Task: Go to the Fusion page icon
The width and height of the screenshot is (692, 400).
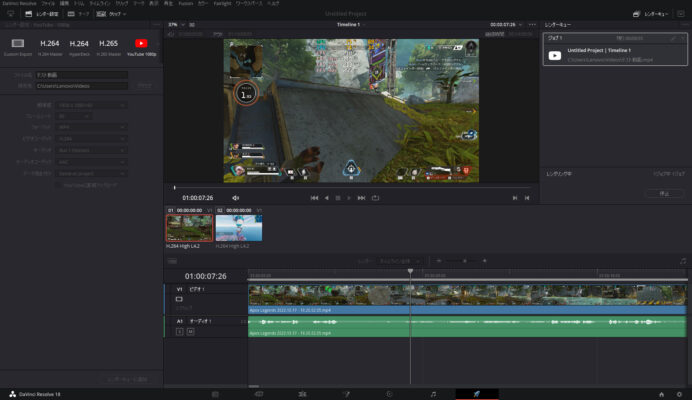Action: tap(346, 394)
